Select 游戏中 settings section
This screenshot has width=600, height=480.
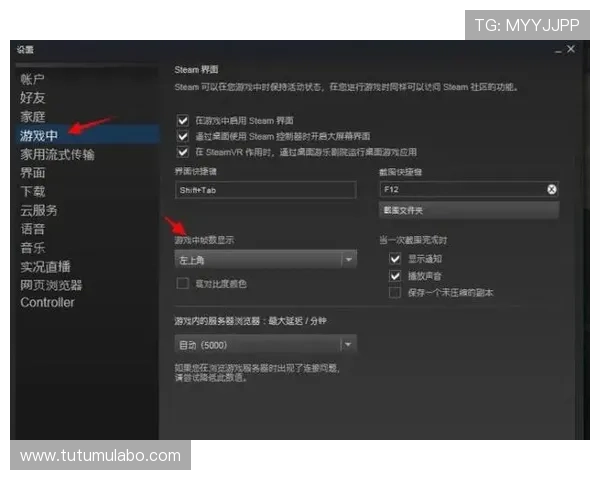[87, 135]
